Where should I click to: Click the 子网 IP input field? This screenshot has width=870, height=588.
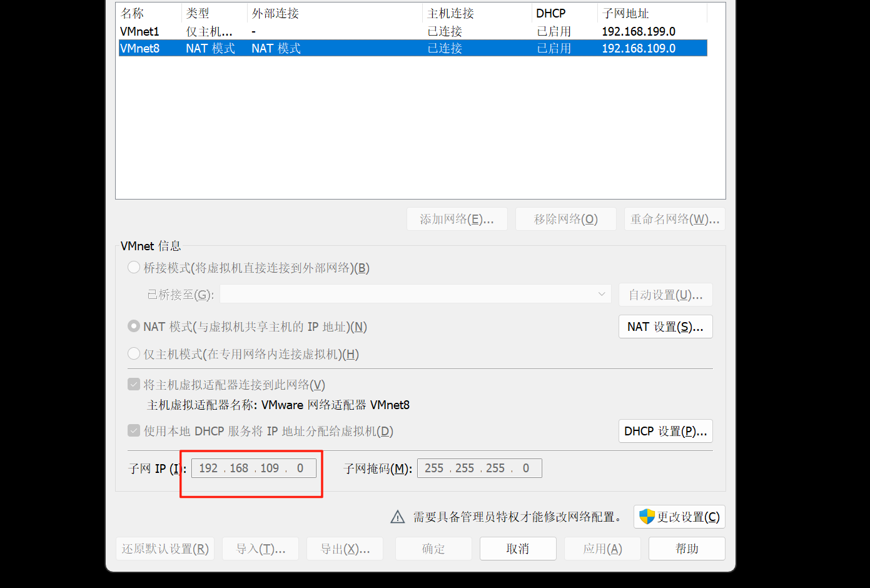(x=254, y=468)
